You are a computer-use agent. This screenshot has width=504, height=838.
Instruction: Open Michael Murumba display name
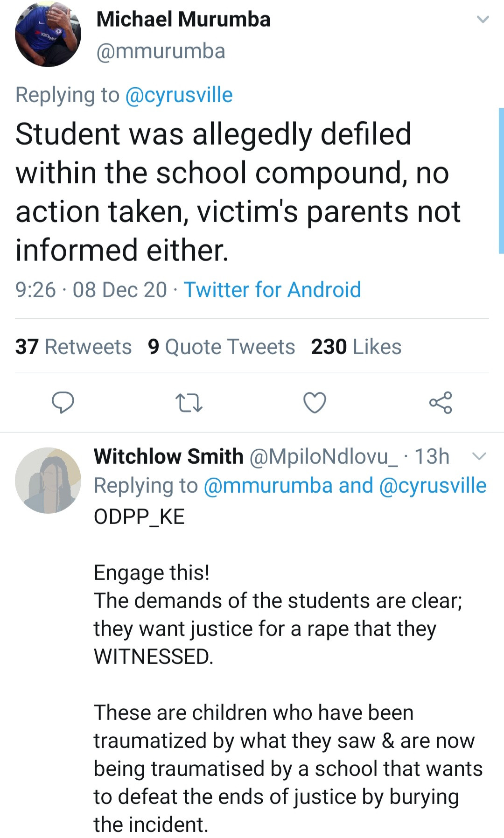pyautogui.click(x=183, y=20)
